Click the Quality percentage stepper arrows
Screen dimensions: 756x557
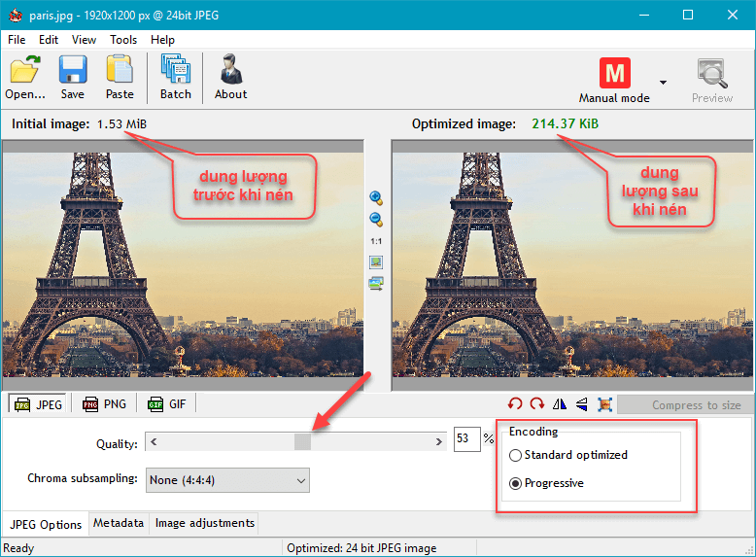pos(488,440)
